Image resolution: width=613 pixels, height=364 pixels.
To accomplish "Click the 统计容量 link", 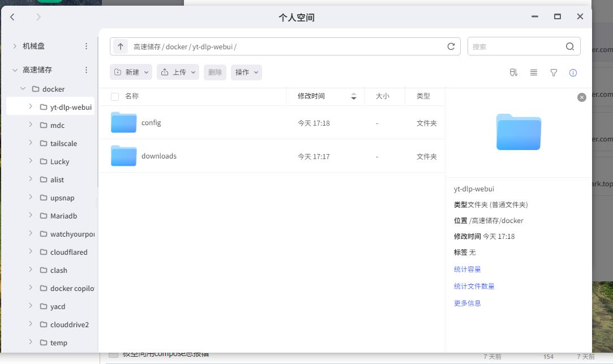I will pyautogui.click(x=467, y=269).
